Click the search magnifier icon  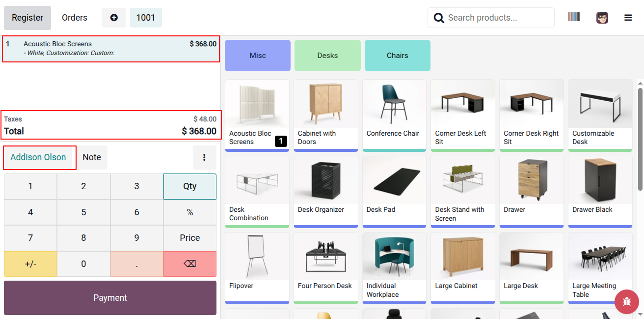pyautogui.click(x=439, y=18)
